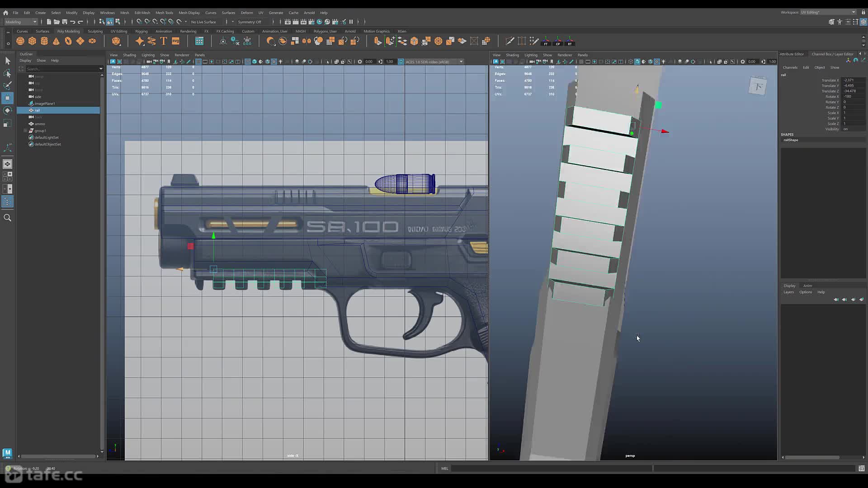Open the Edit Mesh menu
Screen dimensions: 868x488
pos(142,13)
